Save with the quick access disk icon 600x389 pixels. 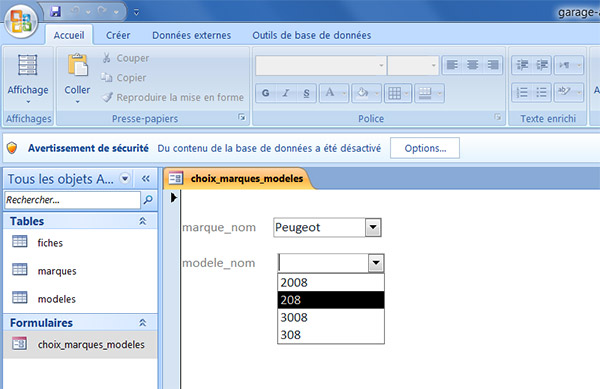click(x=55, y=12)
